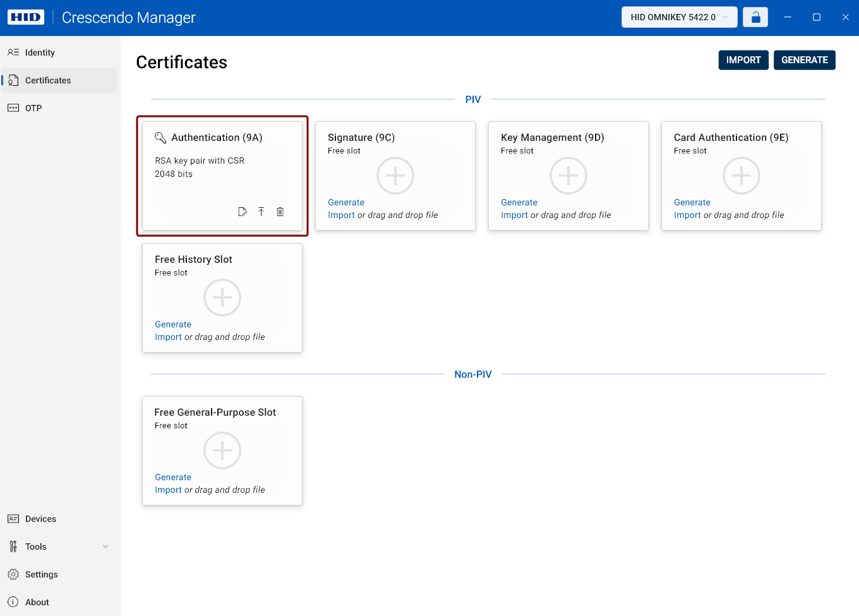Image resolution: width=859 pixels, height=616 pixels.
Task: Select the Authentication (9A) card title
Action: click(217, 138)
